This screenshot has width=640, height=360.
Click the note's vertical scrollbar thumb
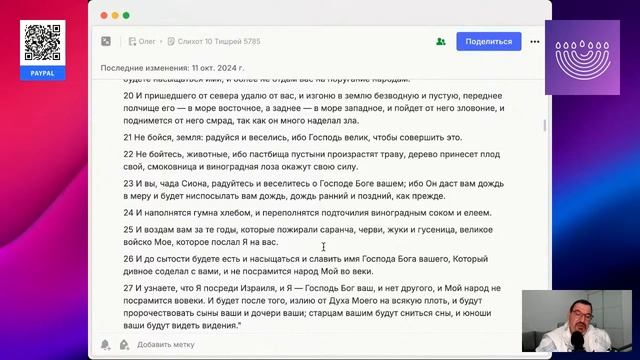point(544,125)
